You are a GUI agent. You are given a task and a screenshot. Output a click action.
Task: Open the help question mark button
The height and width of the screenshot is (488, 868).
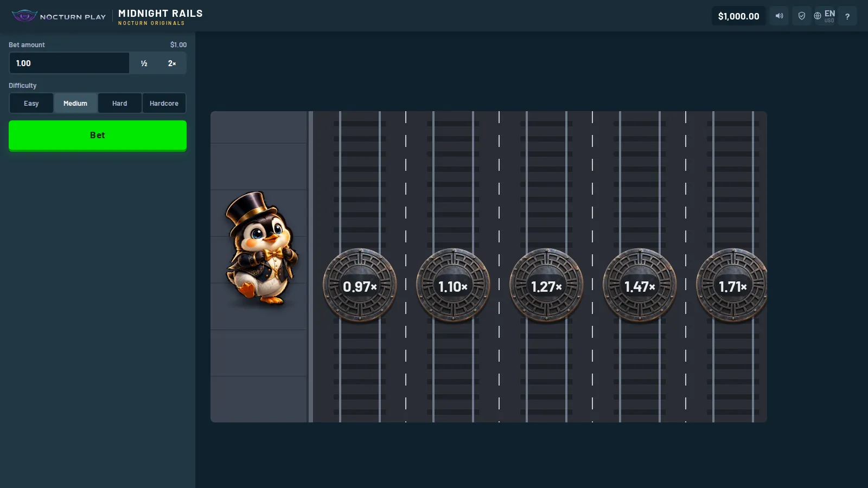coord(847,16)
